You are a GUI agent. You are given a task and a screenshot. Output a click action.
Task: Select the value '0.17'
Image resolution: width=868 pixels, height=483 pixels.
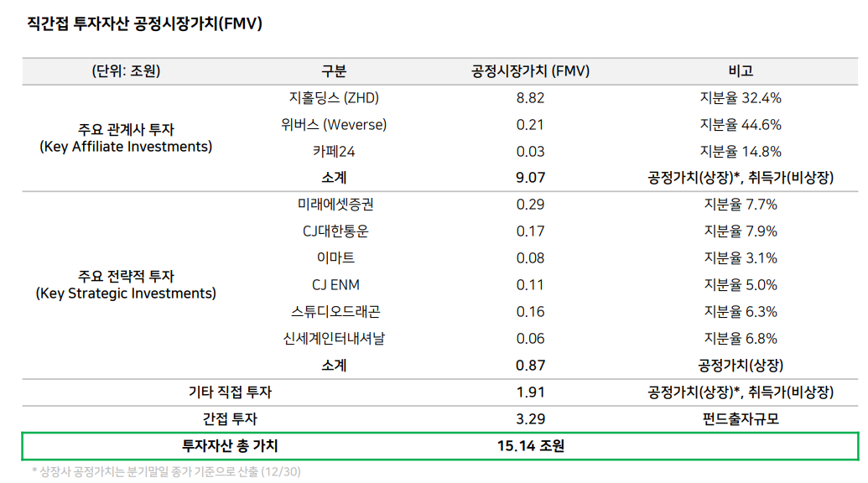point(530,231)
